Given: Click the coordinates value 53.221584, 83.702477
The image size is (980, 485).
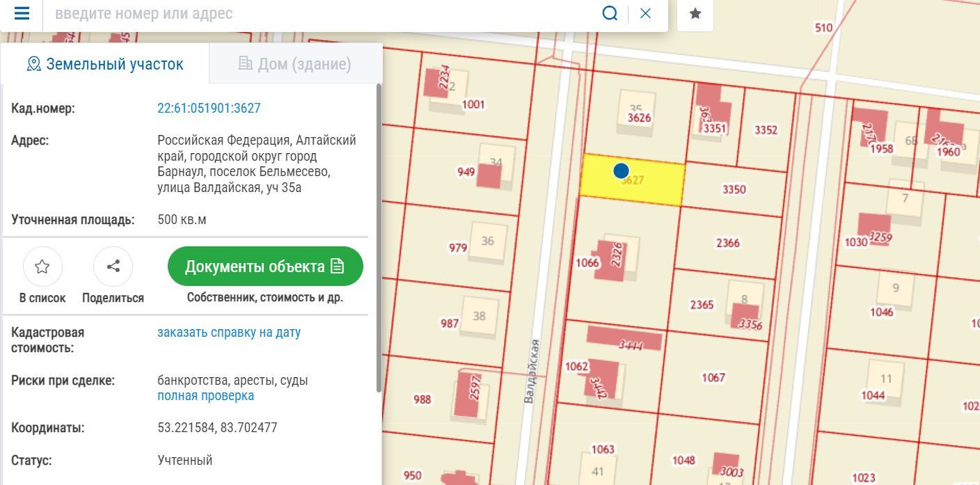Looking at the screenshot, I should coord(217,427).
